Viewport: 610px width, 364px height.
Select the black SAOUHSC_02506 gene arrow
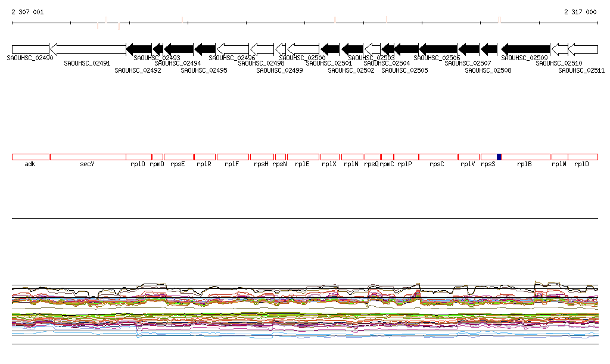click(438, 49)
